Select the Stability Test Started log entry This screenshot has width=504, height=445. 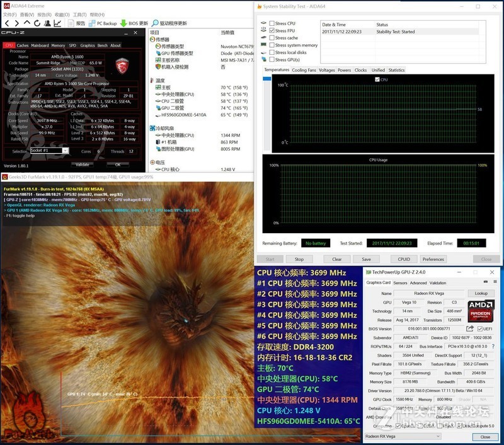378,31
